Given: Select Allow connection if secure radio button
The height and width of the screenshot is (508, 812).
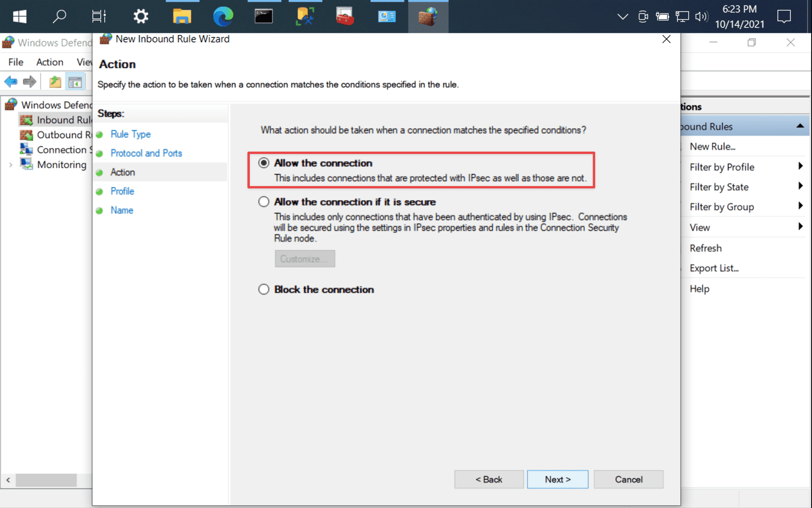Looking at the screenshot, I should 264,202.
